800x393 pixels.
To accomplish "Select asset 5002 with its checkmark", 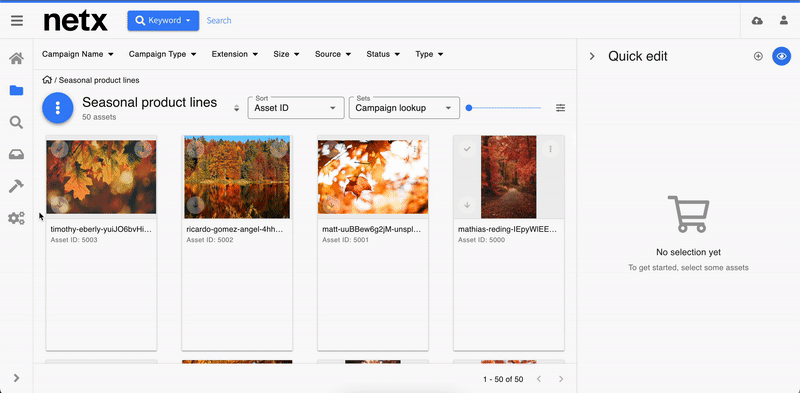I will click(195, 149).
